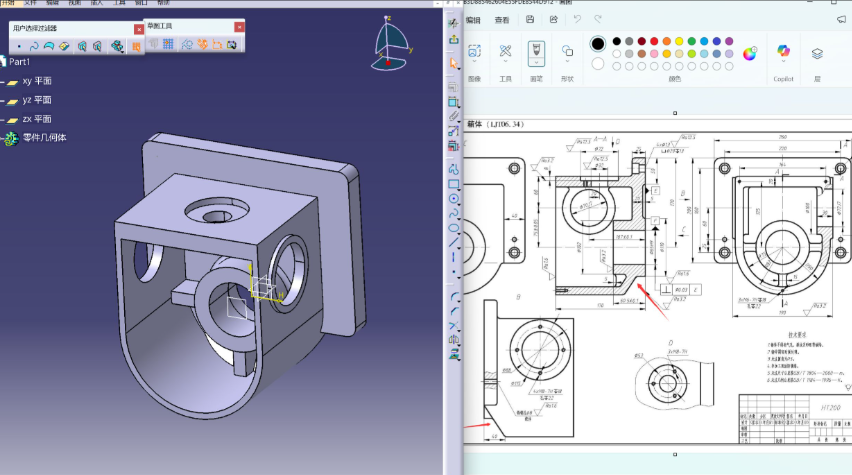Select the Line sketch tool in CATIA
The height and width of the screenshot is (475, 852).
(454, 242)
